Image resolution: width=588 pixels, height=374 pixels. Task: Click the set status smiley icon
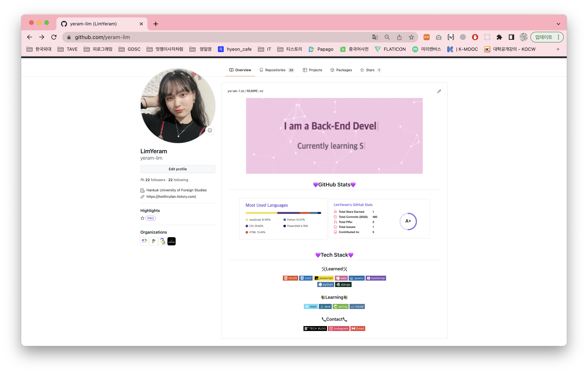210,131
